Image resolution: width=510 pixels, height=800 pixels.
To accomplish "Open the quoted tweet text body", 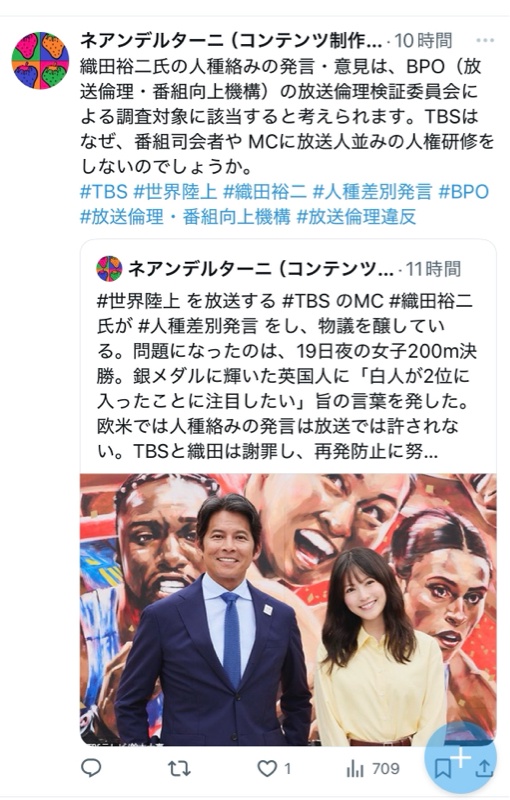I will click(x=286, y=376).
